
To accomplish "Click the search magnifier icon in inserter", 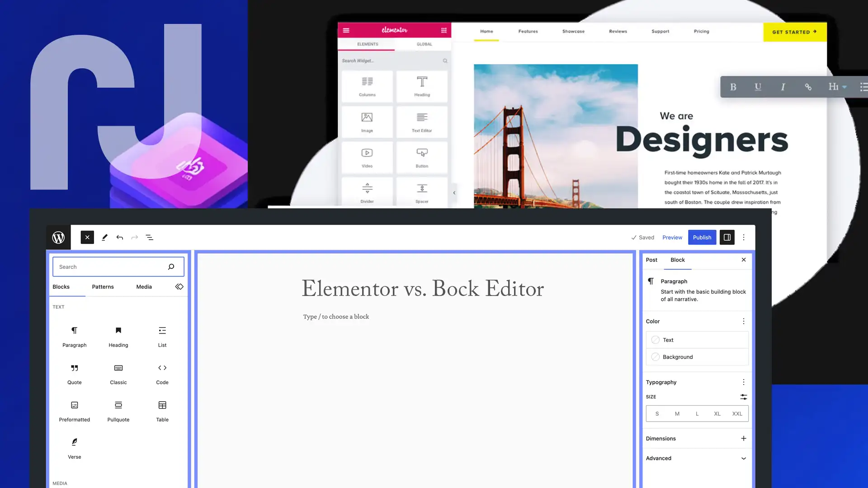I will (171, 267).
